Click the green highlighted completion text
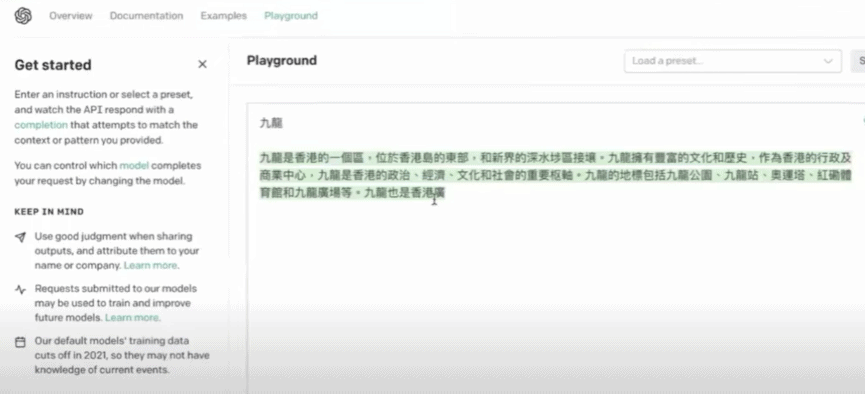This screenshot has height=394, width=865. 556,175
